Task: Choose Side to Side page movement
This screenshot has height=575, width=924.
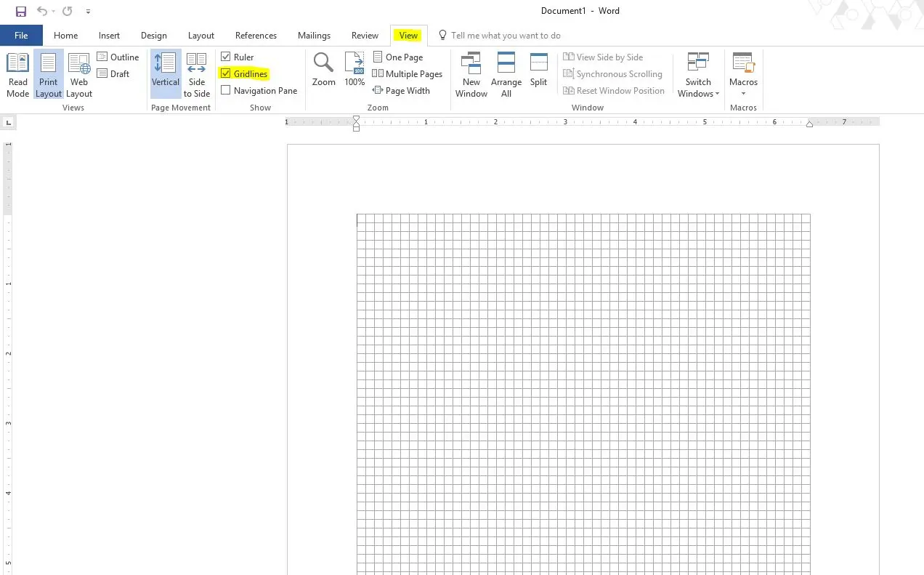Action: (197, 75)
